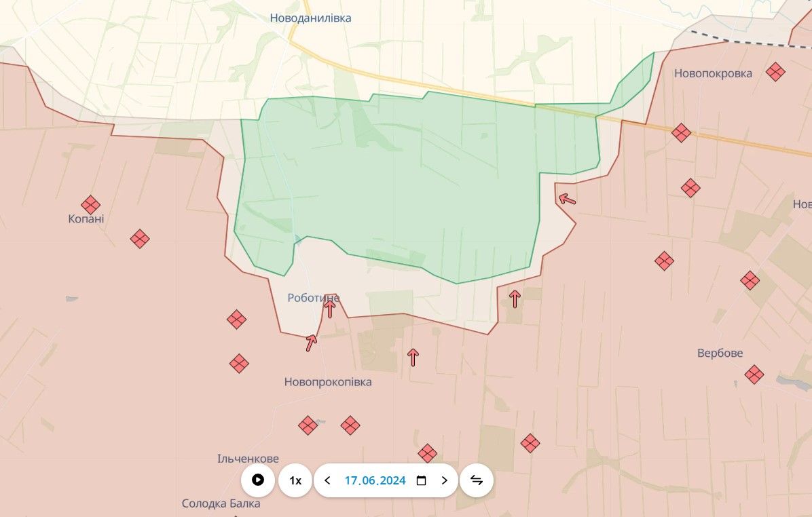Click the Вербове village label
Screen dimensions: 812x517
720,353
